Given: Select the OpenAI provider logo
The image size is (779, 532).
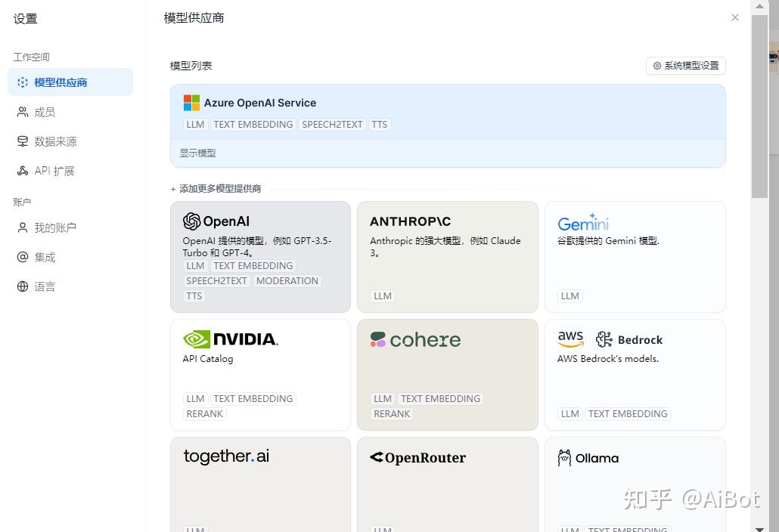Looking at the screenshot, I should (216, 221).
